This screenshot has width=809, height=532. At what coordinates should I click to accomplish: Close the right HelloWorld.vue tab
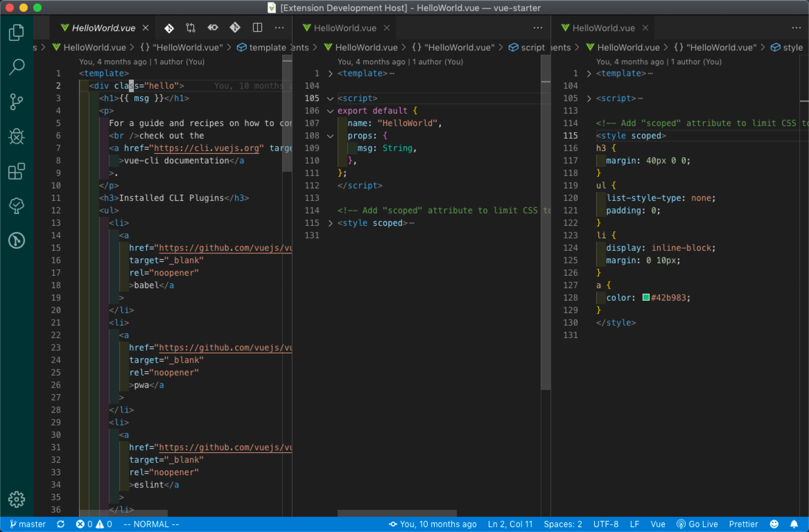coord(645,28)
